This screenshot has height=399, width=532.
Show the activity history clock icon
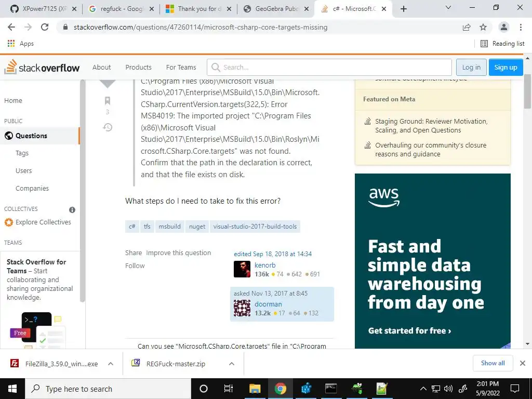tap(107, 127)
